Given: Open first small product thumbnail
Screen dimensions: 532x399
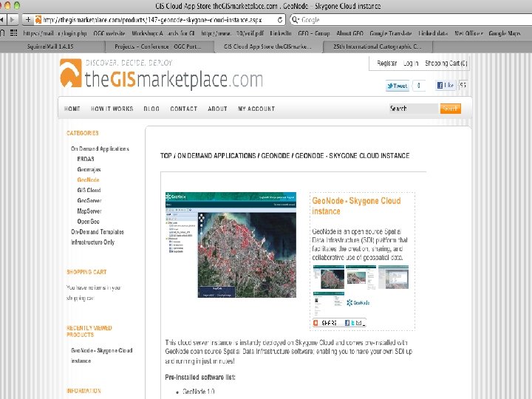Looking at the screenshot, I should [x=328, y=277].
